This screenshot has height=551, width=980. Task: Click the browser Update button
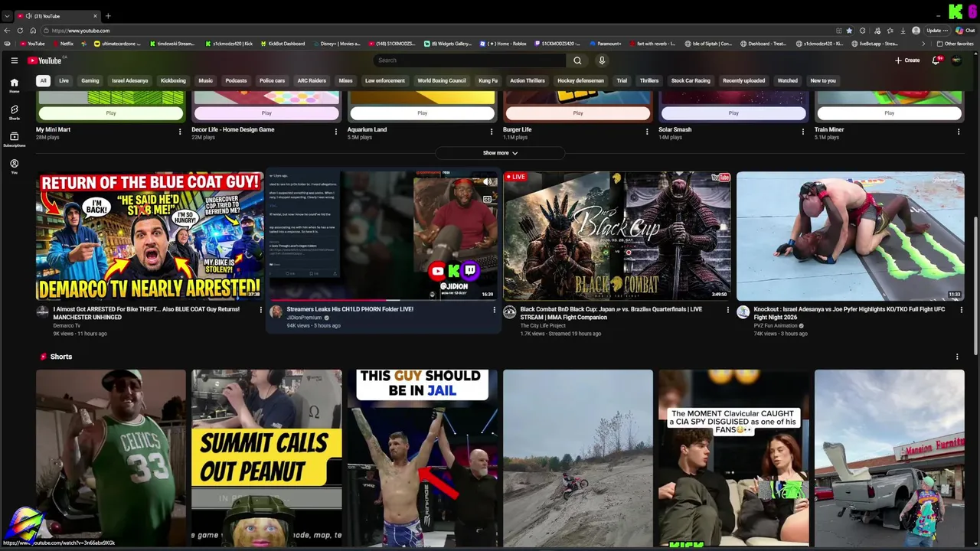[938, 31]
